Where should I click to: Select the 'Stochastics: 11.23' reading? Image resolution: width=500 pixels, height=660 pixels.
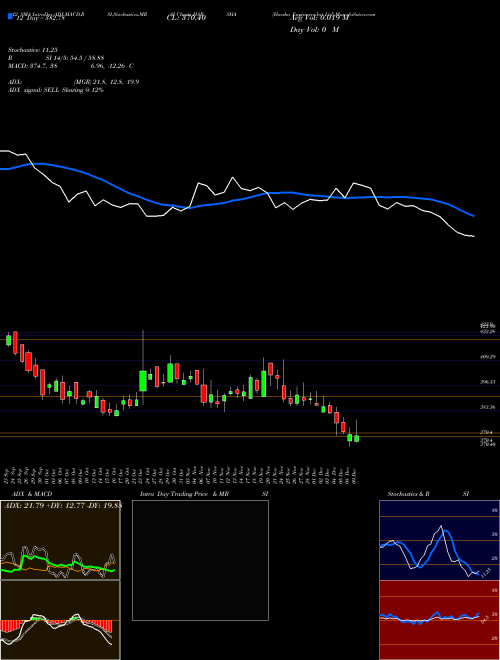click(35, 50)
